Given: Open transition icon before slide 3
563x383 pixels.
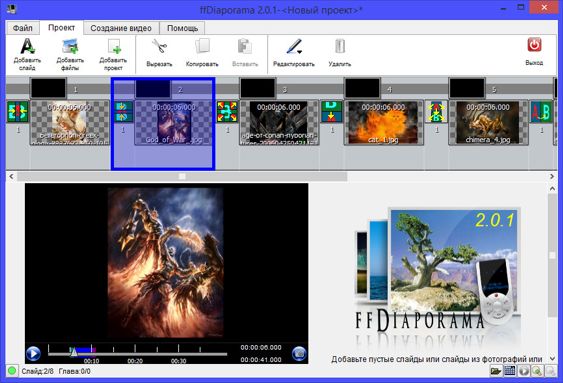Looking at the screenshot, I should click(227, 112).
